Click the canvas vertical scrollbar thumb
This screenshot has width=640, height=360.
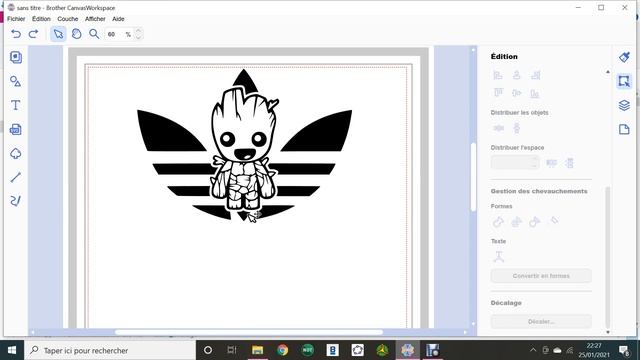[x=473, y=177]
